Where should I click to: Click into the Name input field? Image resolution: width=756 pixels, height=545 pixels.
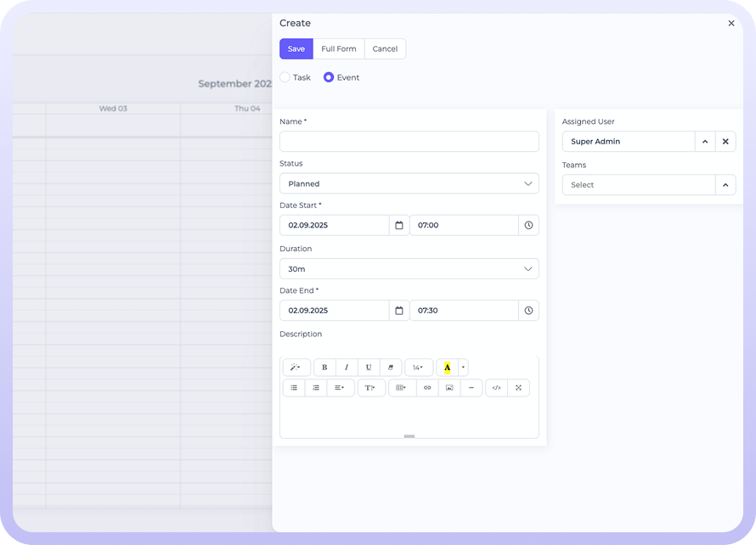coord(409,142)
